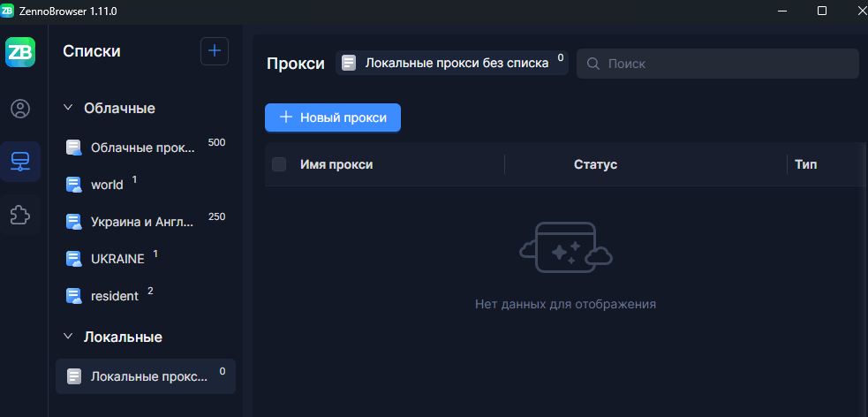Collapse the Локальные group chevron

click(x=68, y=336)
